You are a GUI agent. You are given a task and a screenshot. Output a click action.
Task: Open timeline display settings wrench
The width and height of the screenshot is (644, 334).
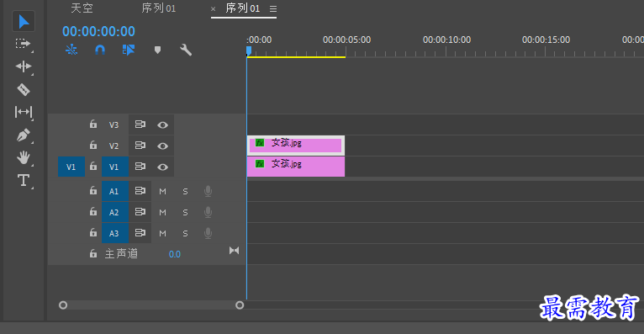(x=186, y=50)
